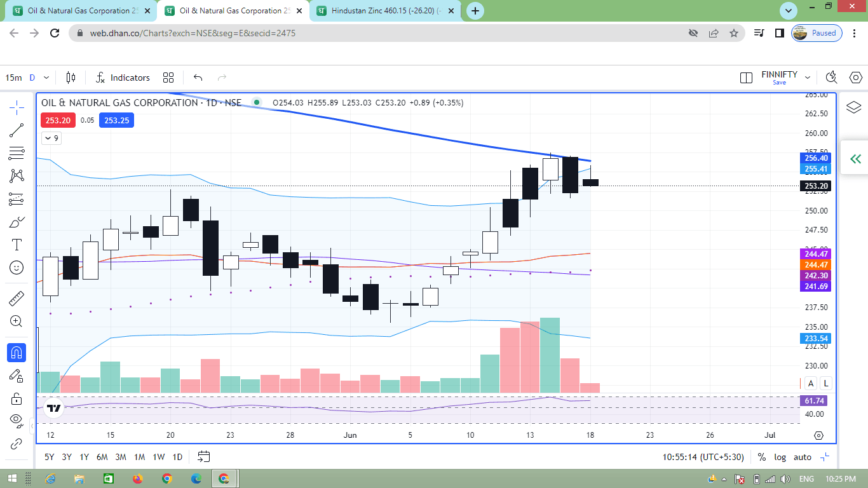Open the Fibonacci retracement tool
Screen dimensions: 868x488
point(17,153)
